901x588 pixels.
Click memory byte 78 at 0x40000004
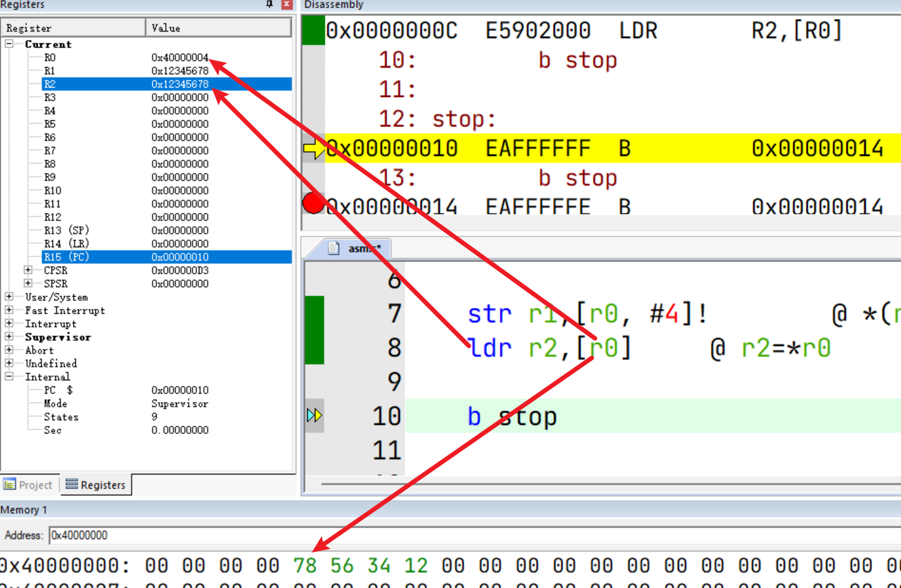click(305, 565)
